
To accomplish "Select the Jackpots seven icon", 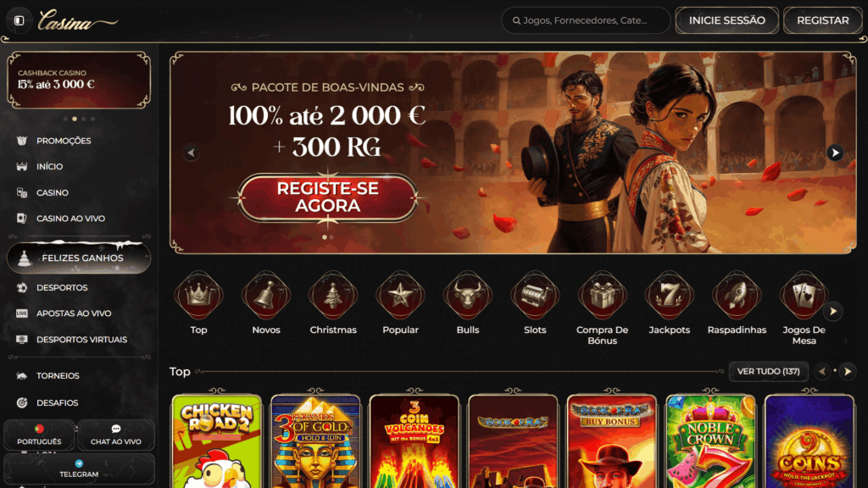I will coord(670,296).
